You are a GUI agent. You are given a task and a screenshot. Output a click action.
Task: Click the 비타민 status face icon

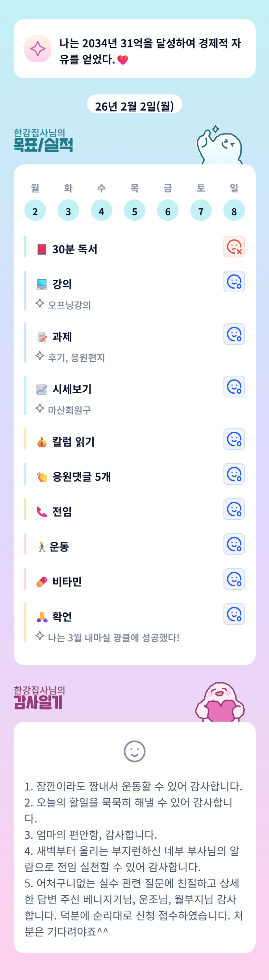[x=234, y=579]
